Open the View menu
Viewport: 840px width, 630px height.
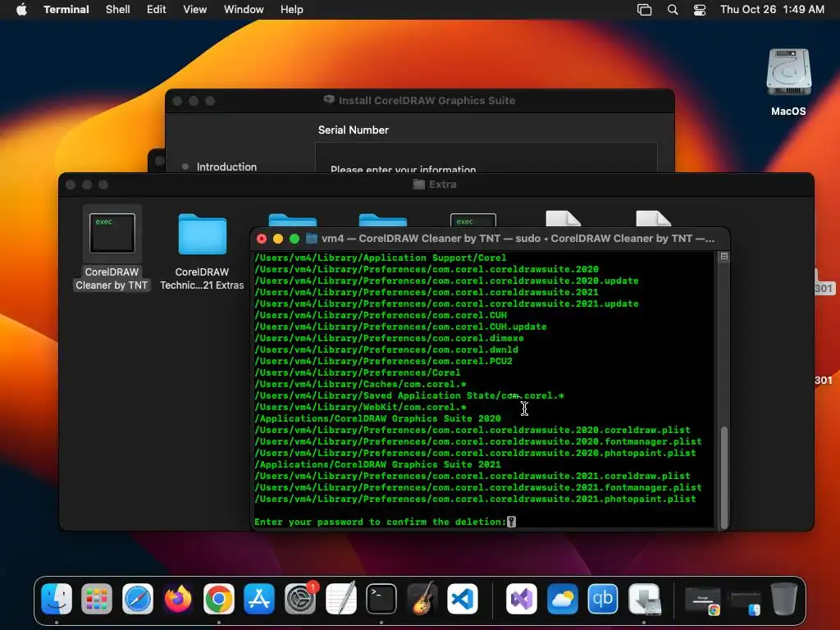(x=195, y=9)
